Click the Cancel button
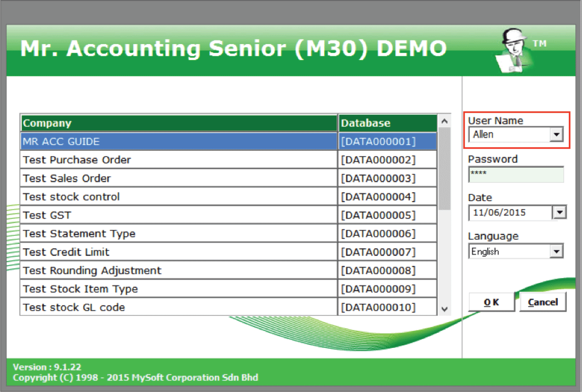Viewport: 582px width, 392px height. point(543,303)
